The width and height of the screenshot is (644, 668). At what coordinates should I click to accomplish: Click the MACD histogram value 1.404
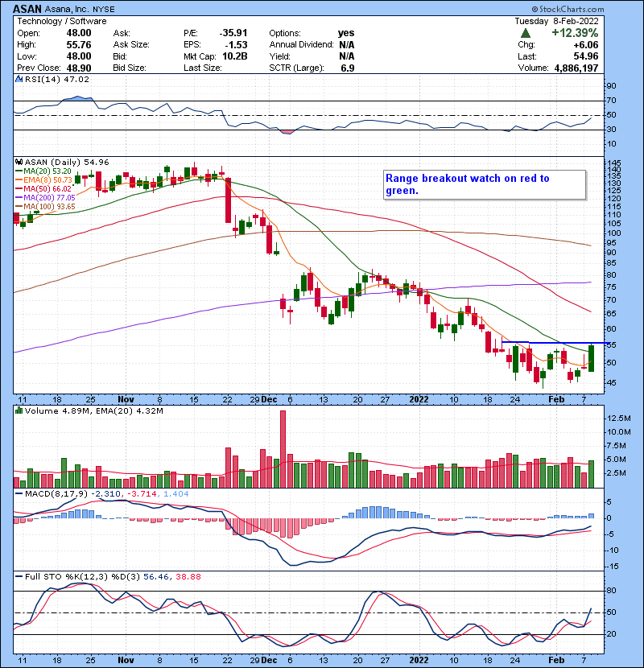coord(176,494)
